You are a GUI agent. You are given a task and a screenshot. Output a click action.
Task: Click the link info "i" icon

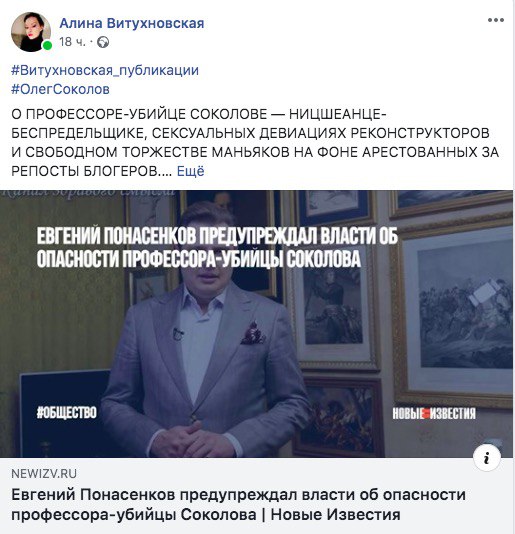[487, 458]
